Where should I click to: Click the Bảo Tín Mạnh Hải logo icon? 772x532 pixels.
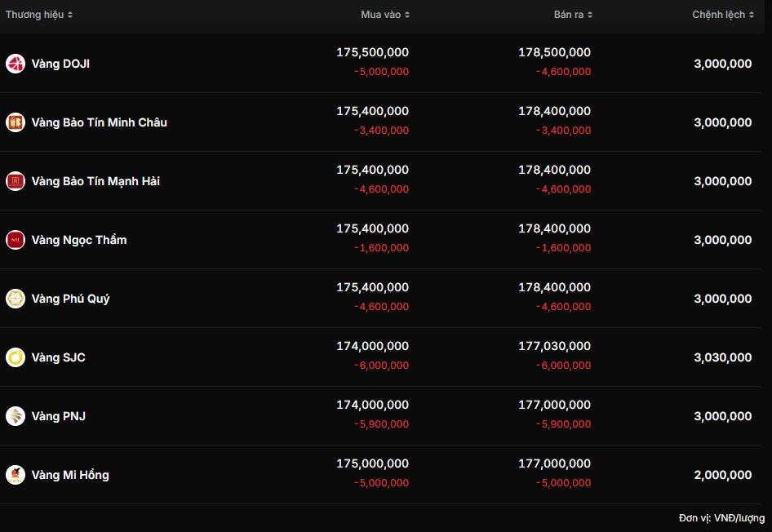16,181
